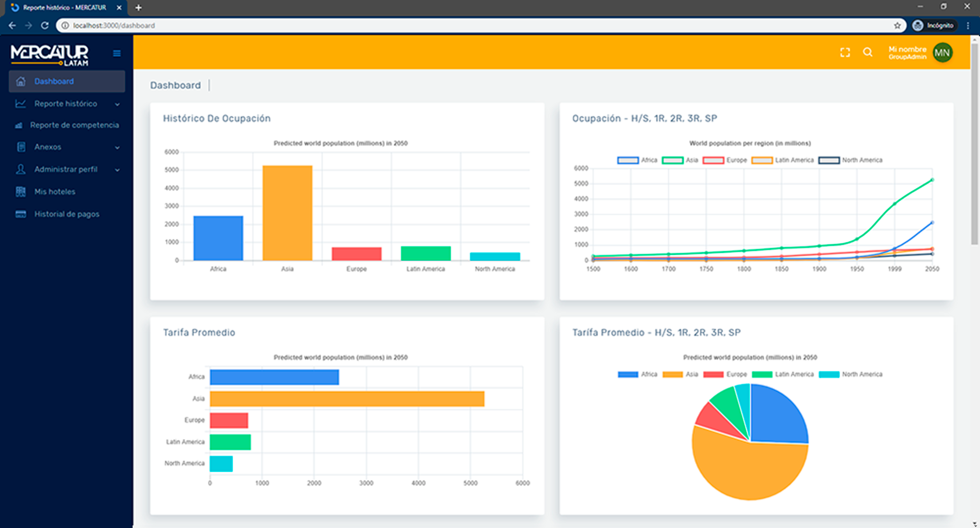
Task: Open a new browser tab
Action: pyautogui.click(x=138, y=8)
